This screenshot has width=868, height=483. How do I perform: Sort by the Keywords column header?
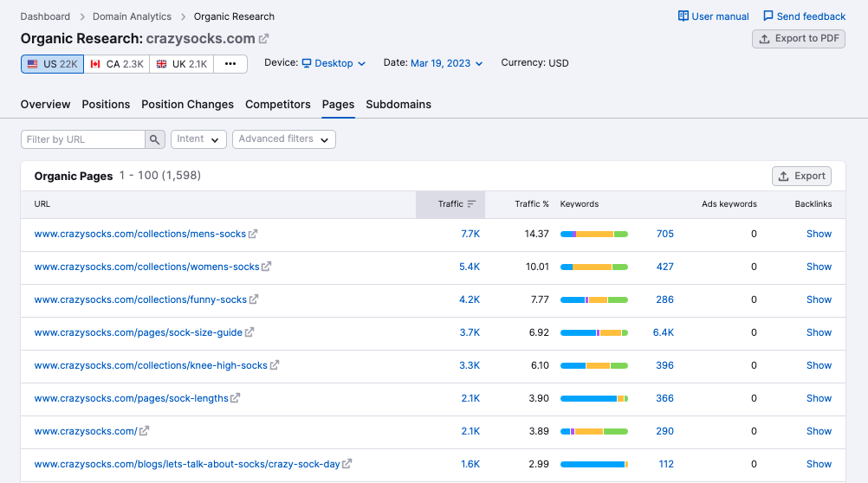click(x=580, y=204)
